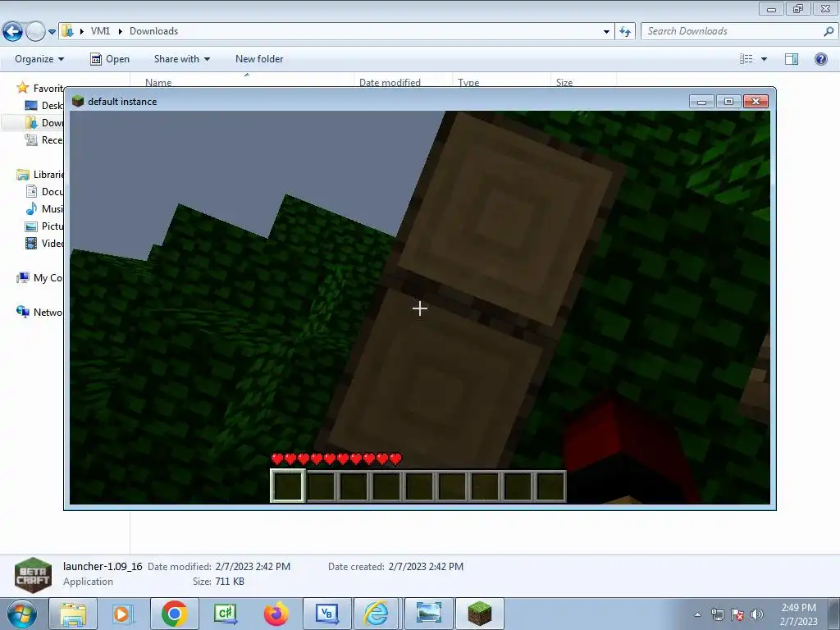840x630 pixels.
Task: Maximize the default instance window
Action: 728,101
